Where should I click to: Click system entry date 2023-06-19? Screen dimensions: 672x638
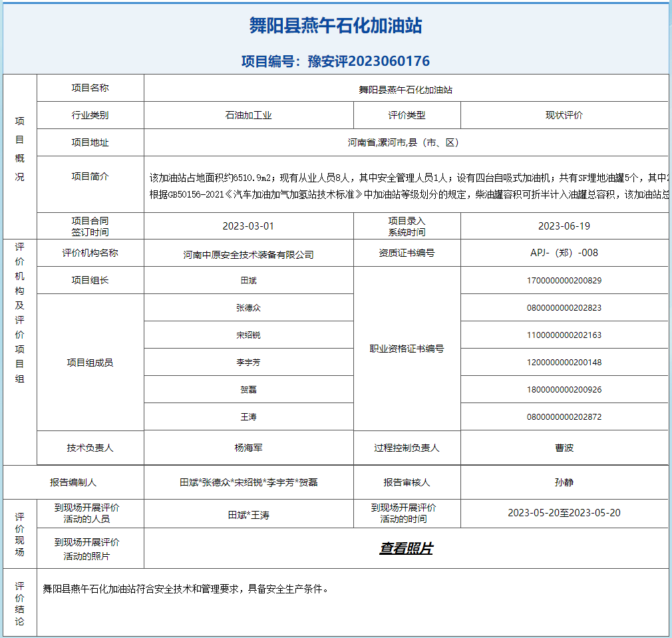click(564, 226)
